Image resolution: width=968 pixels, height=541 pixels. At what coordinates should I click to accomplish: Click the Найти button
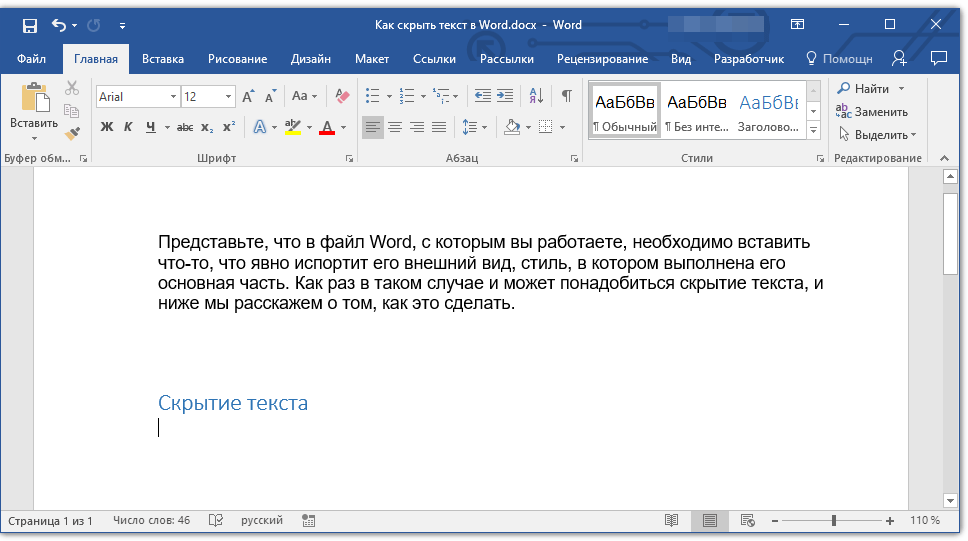coord(871,89)
